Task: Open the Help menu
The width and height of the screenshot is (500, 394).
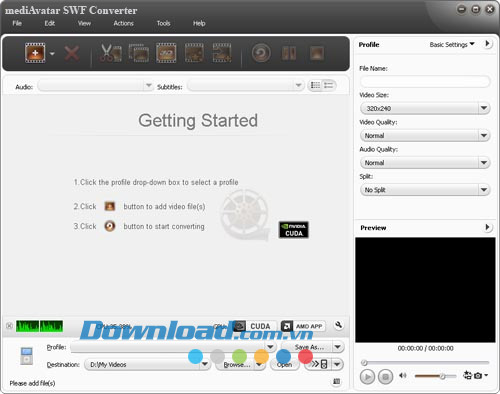Action: click(199, 23)
